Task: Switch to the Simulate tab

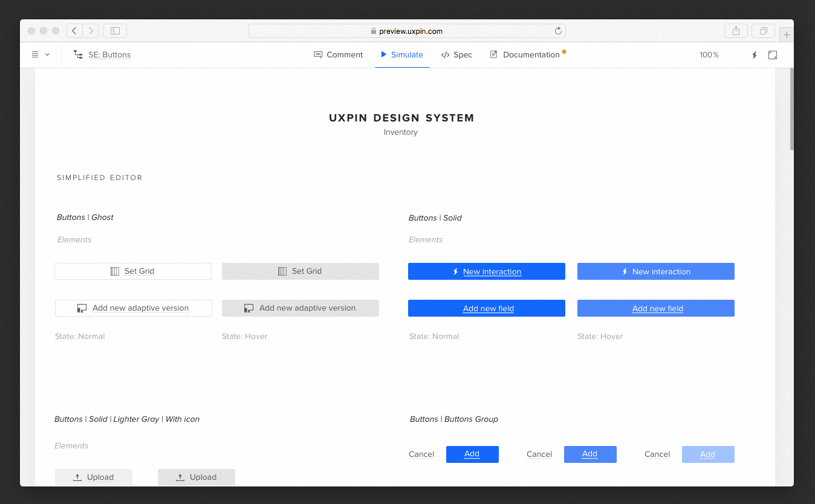Action: tap(402, 54)
